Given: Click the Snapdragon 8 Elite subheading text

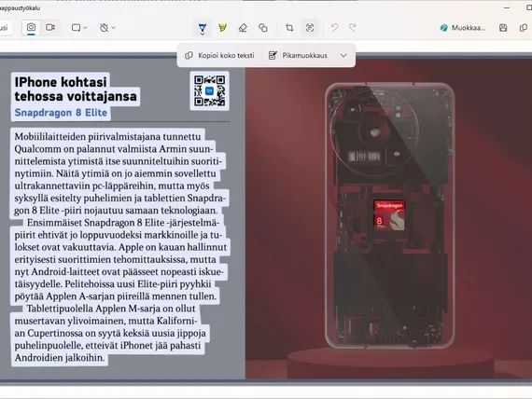Looking at the screenshot, I should click(x=61, y=113).
